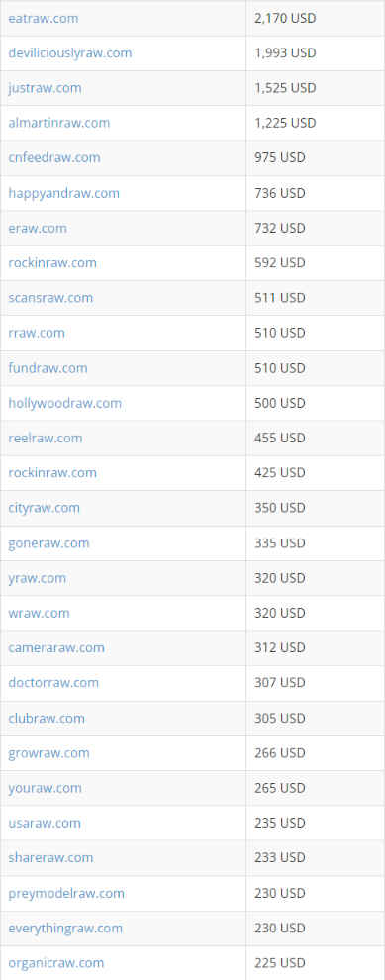Select scansraw.com domain link
The width and height of the screenshot is (385, 980).
click(50, 298)
